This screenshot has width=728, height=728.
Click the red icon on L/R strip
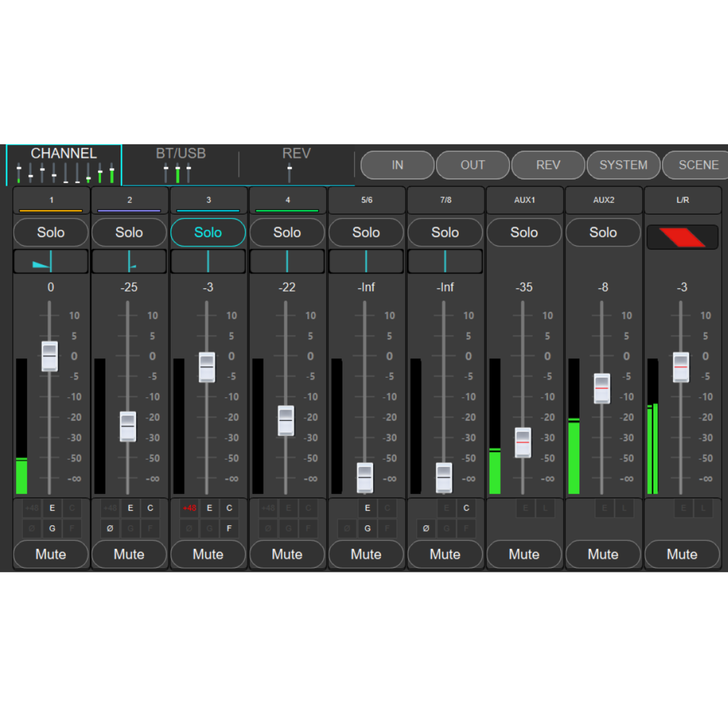682,237
